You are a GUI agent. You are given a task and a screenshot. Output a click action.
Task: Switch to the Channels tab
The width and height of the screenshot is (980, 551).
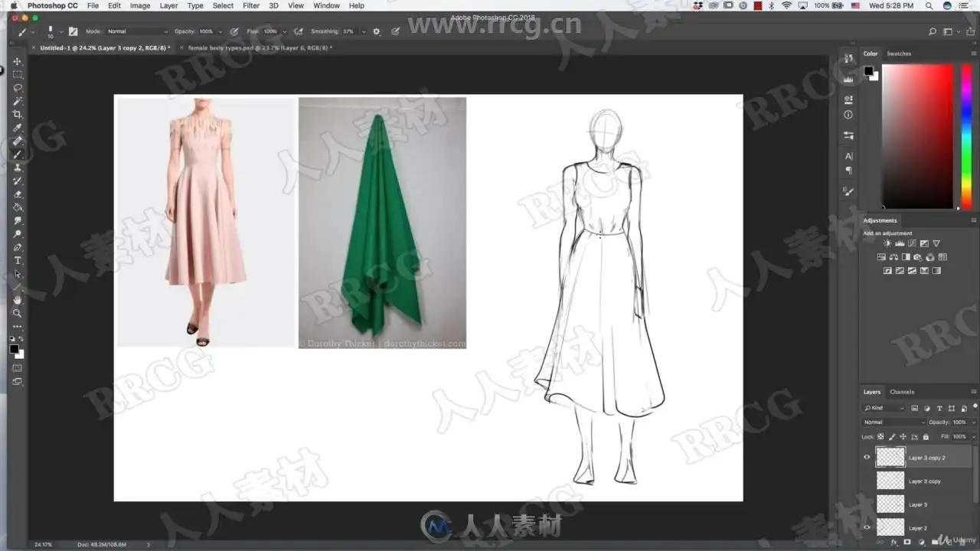pos(902,392)
